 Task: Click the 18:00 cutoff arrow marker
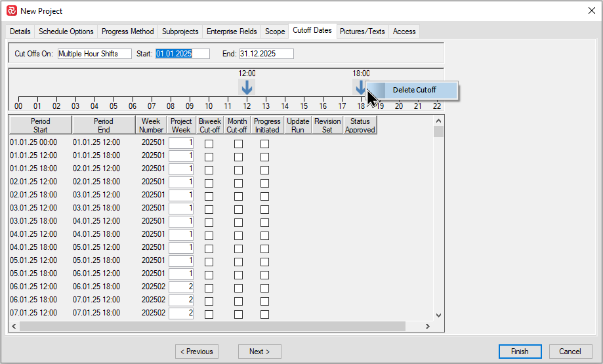(360, 87)
